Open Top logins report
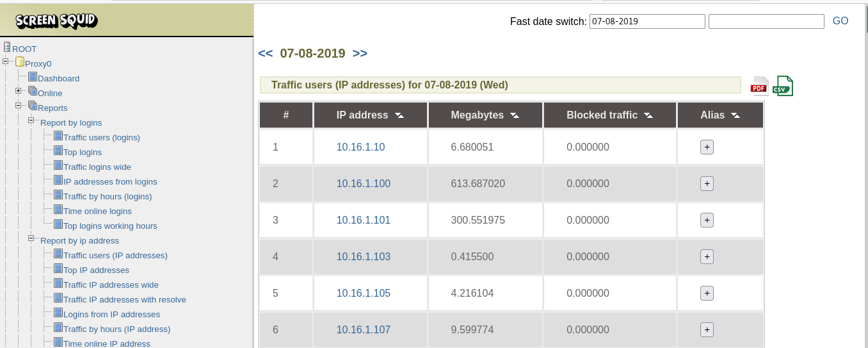 pyautogui.click(x=82, y=153)
